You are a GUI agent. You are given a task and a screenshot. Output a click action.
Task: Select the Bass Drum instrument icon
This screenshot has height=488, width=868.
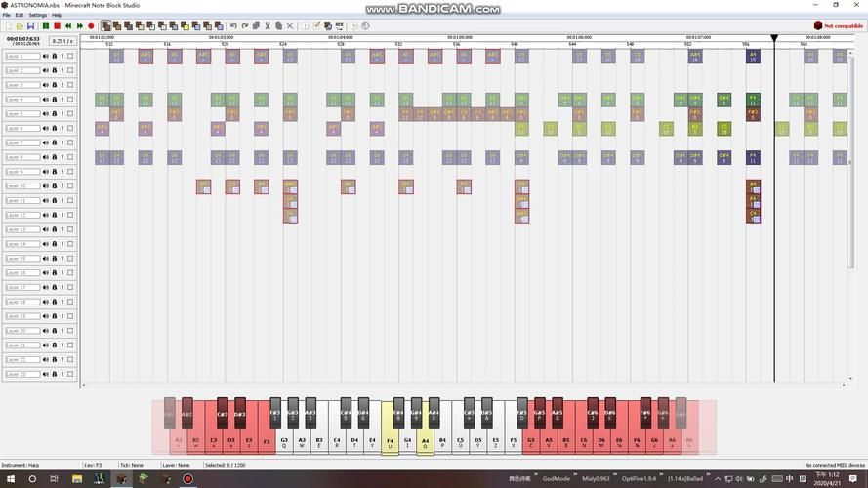coord(129,26)
